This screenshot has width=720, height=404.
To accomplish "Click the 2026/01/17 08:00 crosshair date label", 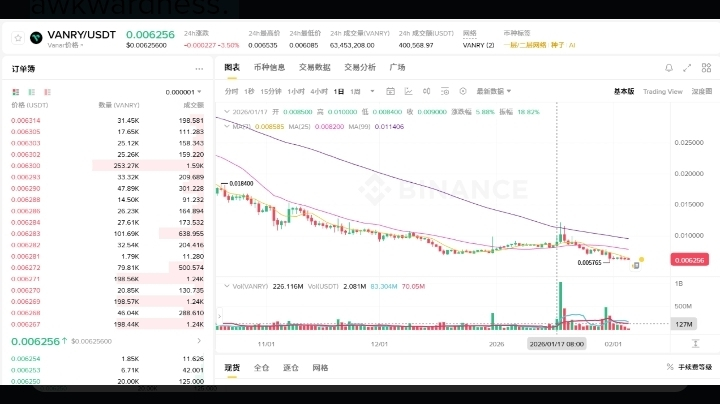I will click(x=557, y=343).
